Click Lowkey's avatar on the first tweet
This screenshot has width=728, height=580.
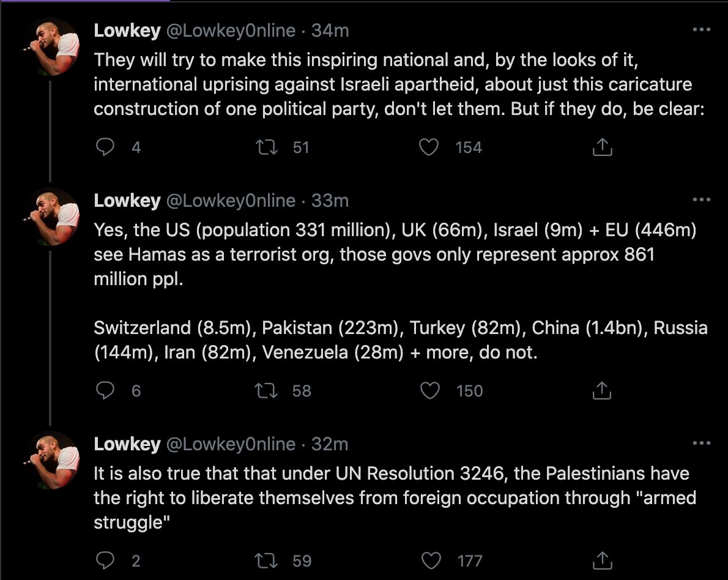click(x=51, y=46)
